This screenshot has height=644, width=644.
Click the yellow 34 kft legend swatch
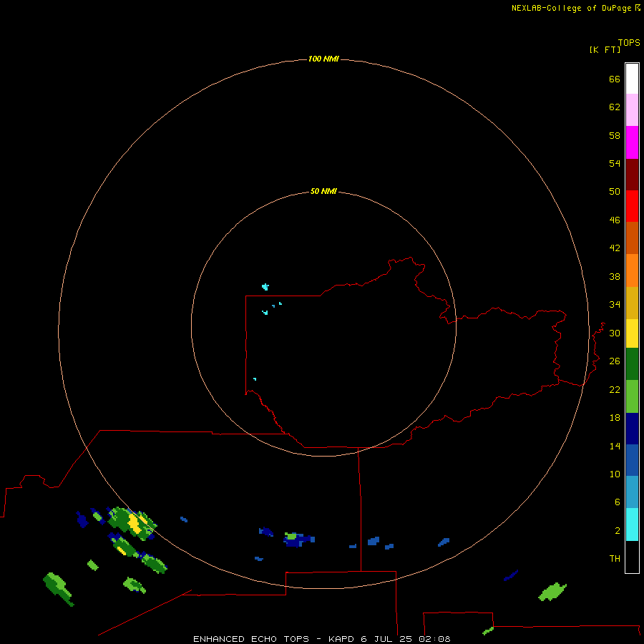coord(632,333)
